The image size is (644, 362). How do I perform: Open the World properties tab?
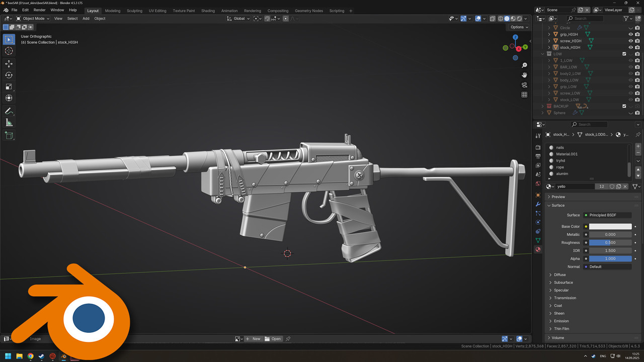pyautogui.click(x=538, y=184)
